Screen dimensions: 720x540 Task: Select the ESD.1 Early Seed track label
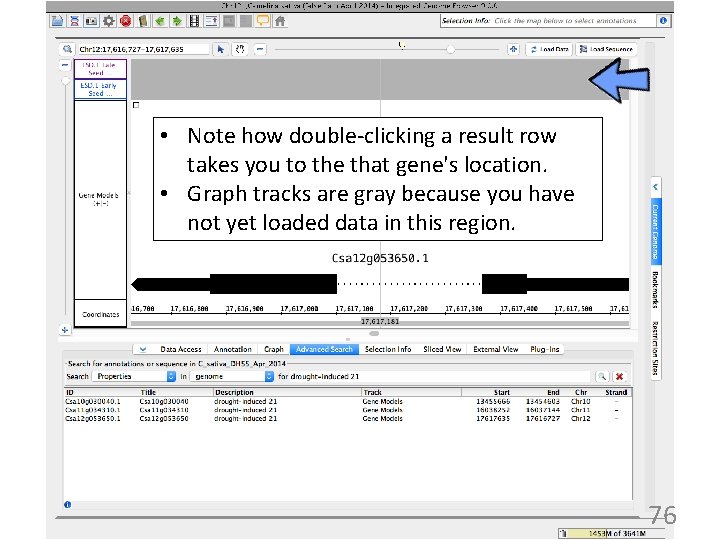tap(100, 89)
